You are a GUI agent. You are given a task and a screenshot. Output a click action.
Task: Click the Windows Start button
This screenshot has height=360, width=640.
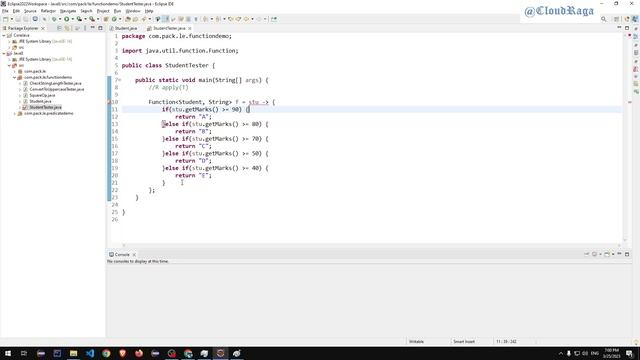point(8,353)
